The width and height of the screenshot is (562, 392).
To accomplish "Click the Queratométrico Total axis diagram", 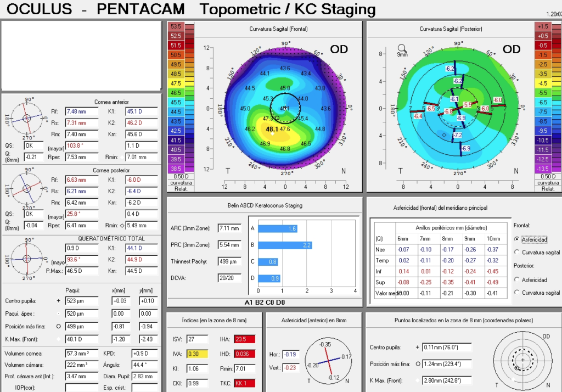I will [26, 259].
